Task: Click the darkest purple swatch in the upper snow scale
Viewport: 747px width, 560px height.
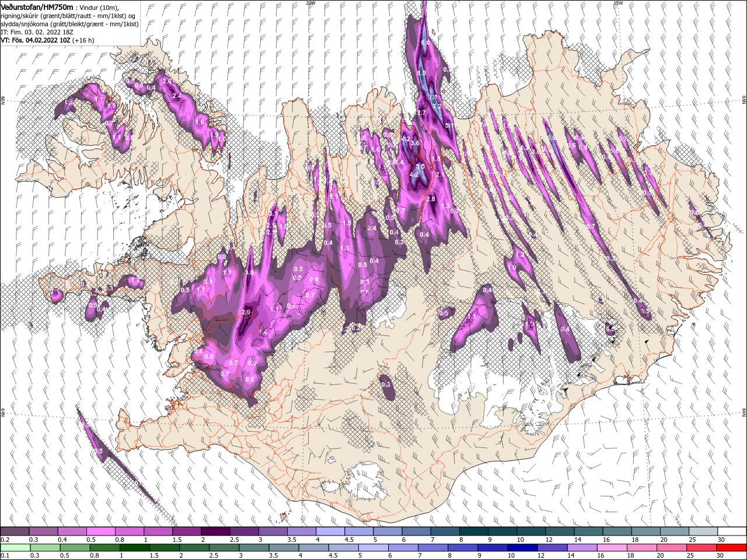Action: click(215, 531)
